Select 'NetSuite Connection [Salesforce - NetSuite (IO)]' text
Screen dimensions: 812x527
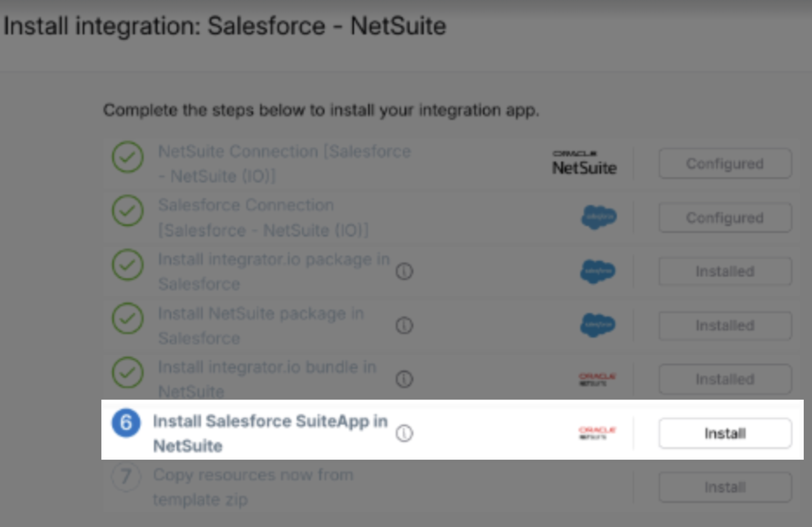click(x=284, y=164)
